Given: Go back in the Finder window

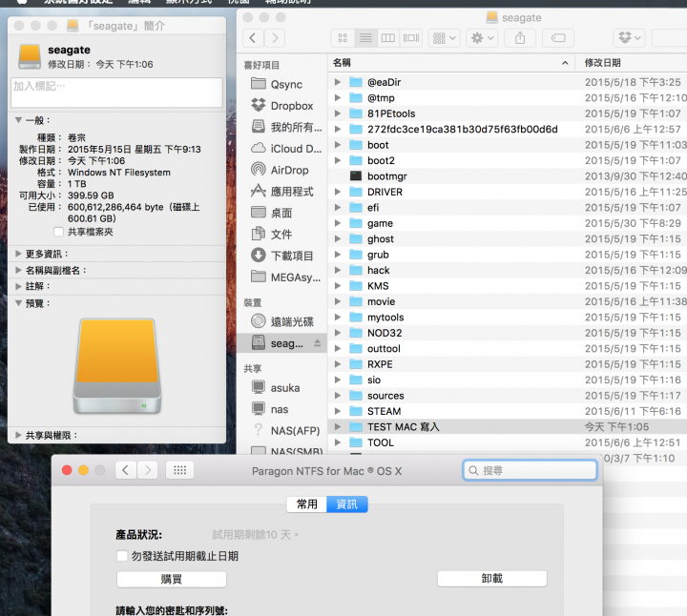Looking at the screenshot, I should (x=253, y=38).
